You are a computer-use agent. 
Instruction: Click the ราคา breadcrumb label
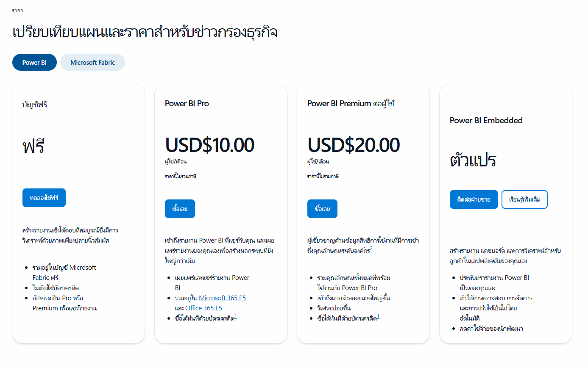point(17,10)
